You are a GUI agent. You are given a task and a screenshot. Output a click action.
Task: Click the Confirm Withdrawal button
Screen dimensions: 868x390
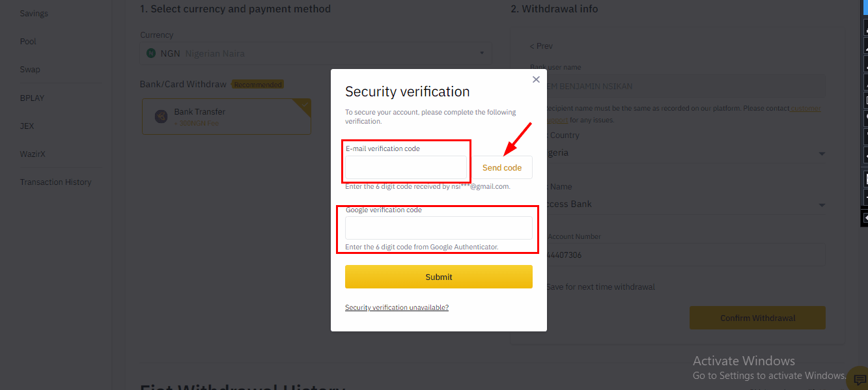pyautogui.click(x=757, y=318)
